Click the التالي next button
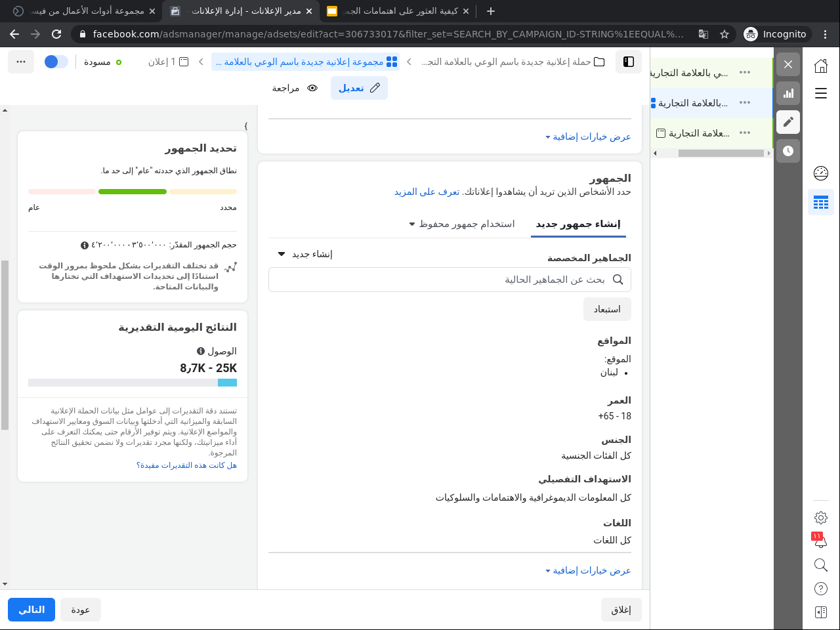The image size is (840, 630). coord(31,610)
